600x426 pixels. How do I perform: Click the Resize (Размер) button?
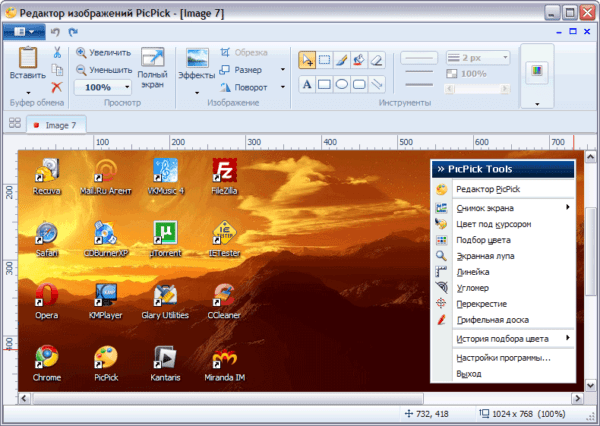(241, 70)
